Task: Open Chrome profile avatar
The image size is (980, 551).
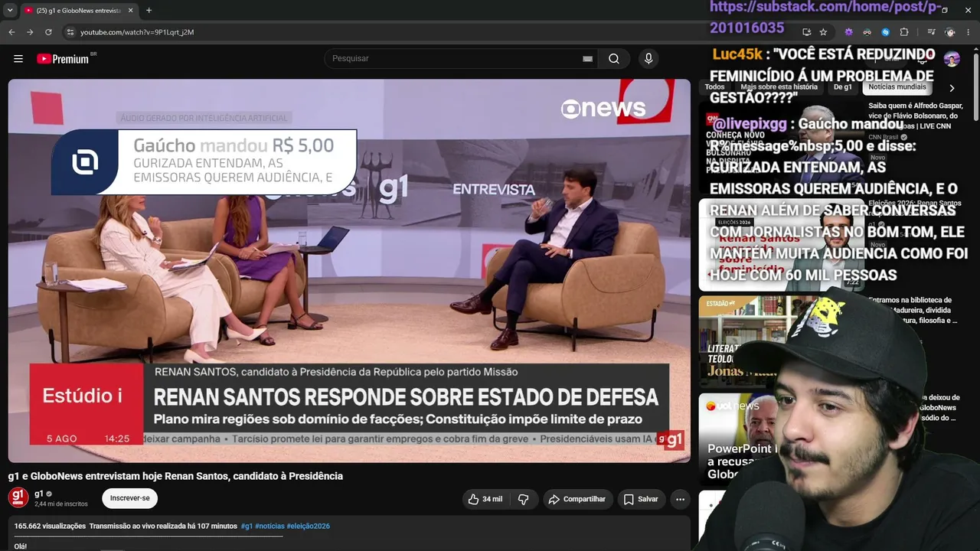Action: pyautogui.click(x=950, y=32)
